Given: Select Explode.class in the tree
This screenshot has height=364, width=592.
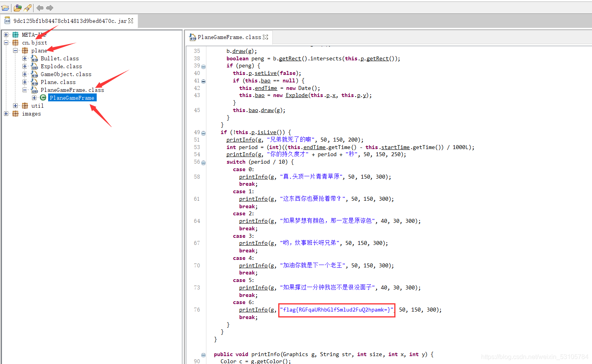Looking at the screenshot, I should pyautogui.click(x=61, y=66).
